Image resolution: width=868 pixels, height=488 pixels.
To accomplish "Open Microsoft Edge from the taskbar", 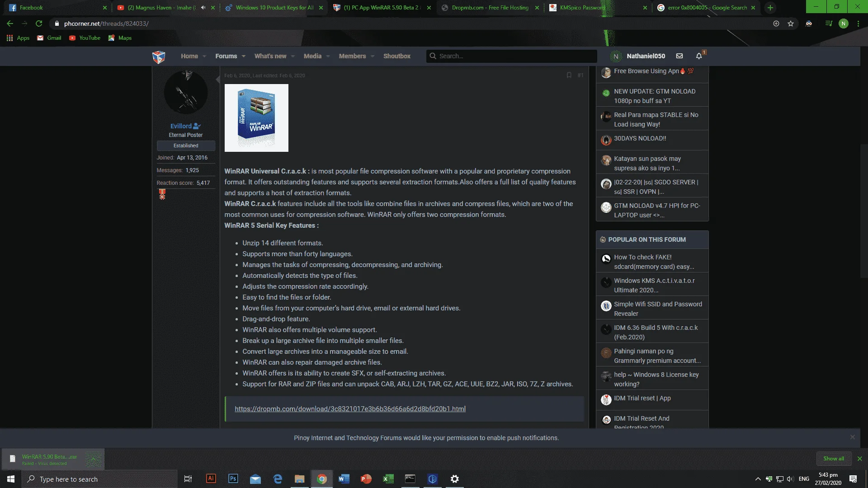I will 278,479.
